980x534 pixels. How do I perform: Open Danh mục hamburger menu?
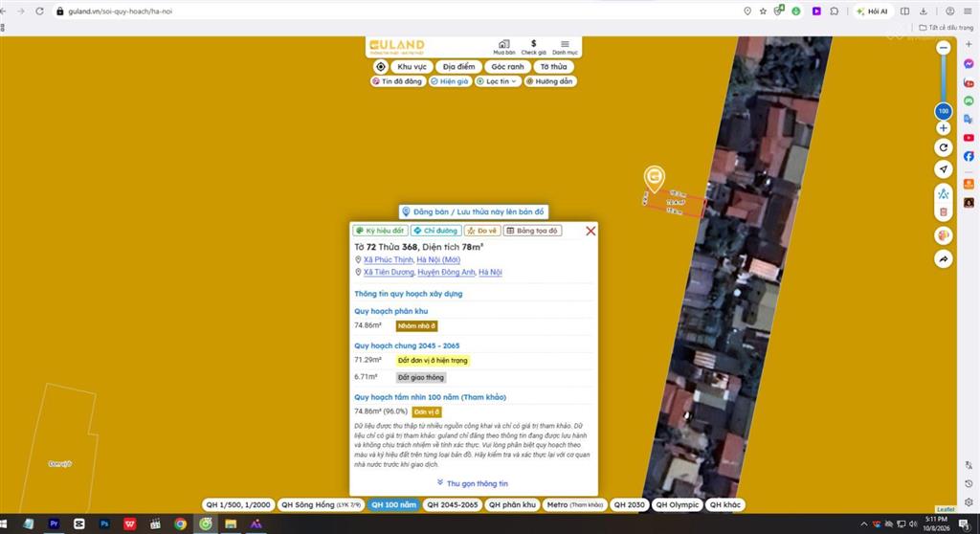click(x=565, y=47)
